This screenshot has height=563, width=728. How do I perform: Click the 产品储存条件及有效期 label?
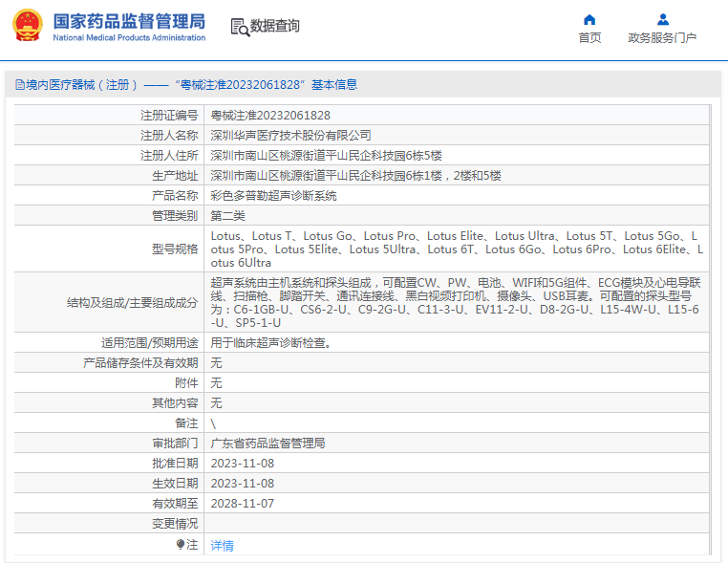click(x=140, y=363)
